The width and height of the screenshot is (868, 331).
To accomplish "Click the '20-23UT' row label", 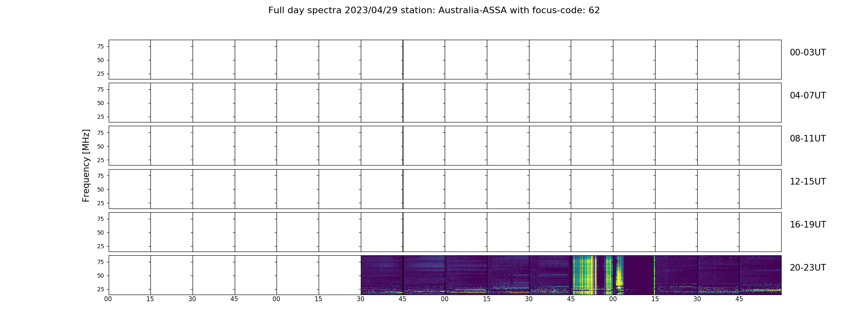I will (808, 268).
